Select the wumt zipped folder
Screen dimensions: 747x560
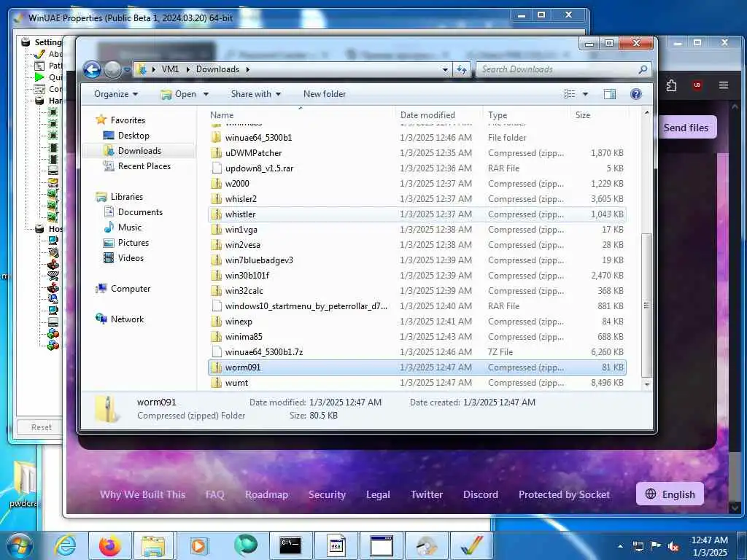(417, 382)
